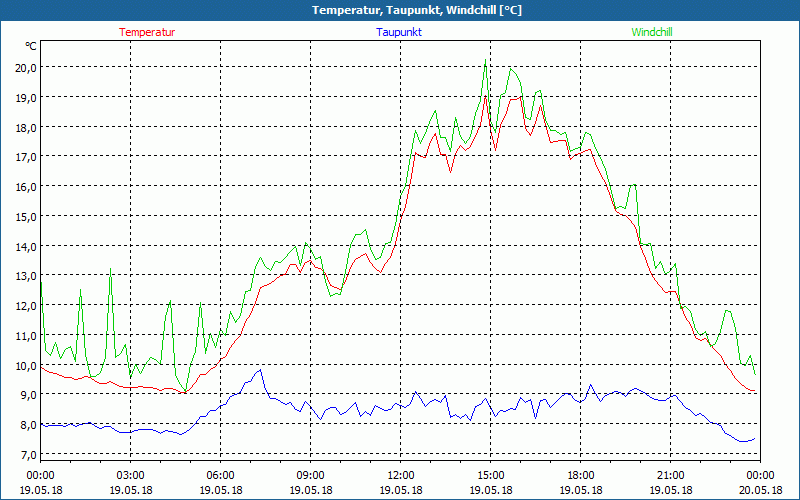Click the 20.05.18 date label

760,490
